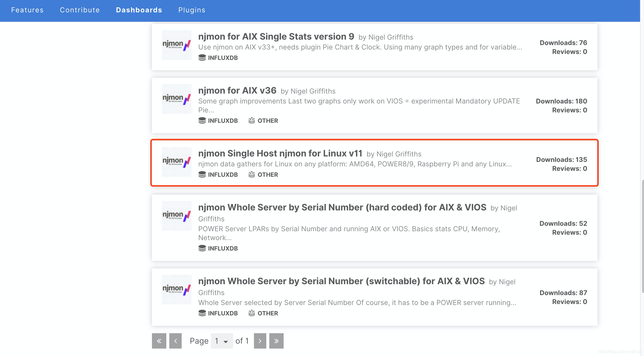The height and width of the screenshot is (356, 644).
Task: Click OTHER collector icon under AIX v36
Action: pos(251,121)
